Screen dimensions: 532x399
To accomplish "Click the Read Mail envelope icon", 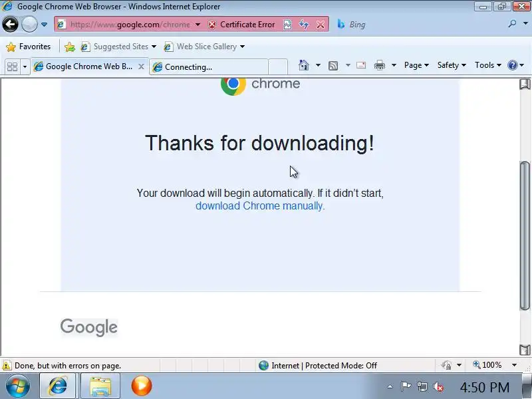I will 361,65.
